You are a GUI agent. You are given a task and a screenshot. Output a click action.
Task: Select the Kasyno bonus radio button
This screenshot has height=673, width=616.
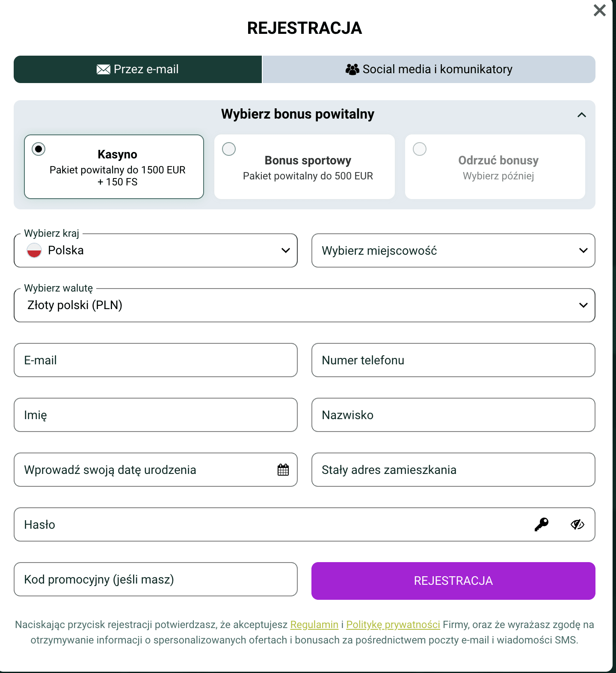38,149
